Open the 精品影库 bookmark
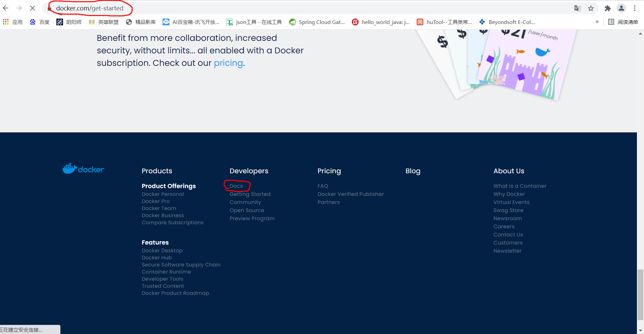The image size is (644, 334). coord(141,22)
